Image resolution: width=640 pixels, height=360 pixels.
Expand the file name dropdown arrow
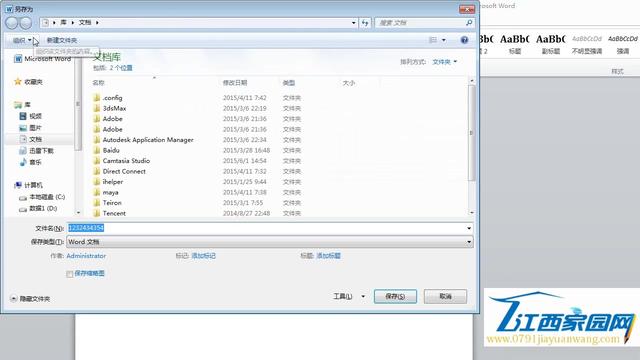coord(469,228)
